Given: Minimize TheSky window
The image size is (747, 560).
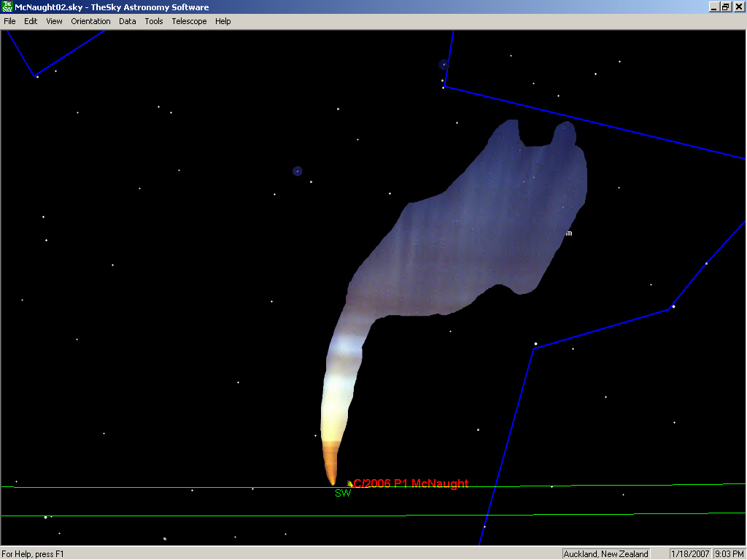Looking at the screenshot, I should click(714, 7).
